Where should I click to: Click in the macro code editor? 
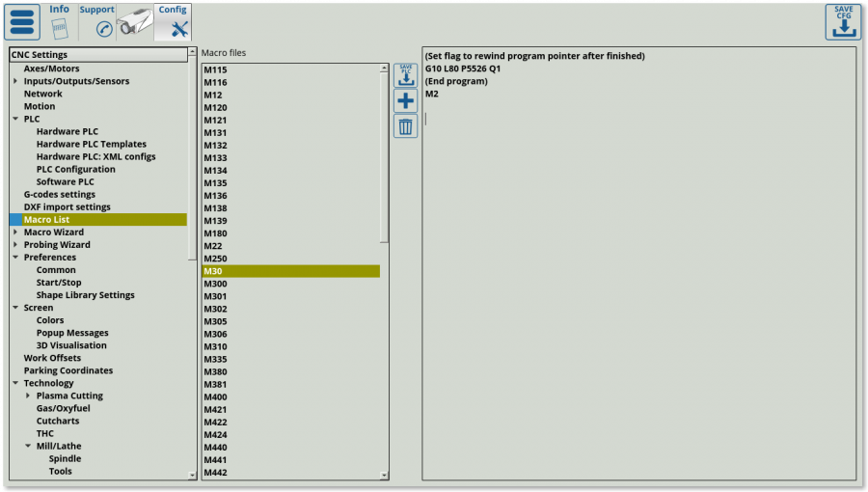[638, 263]
